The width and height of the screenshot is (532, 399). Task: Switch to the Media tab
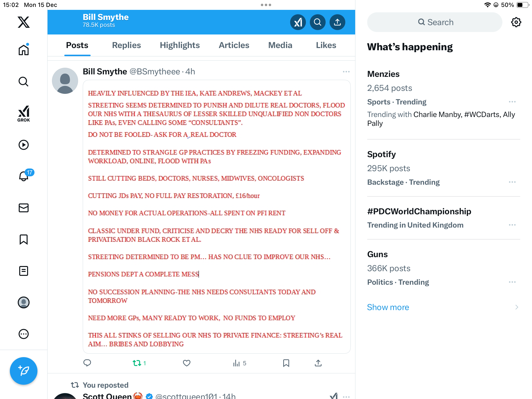280,45
